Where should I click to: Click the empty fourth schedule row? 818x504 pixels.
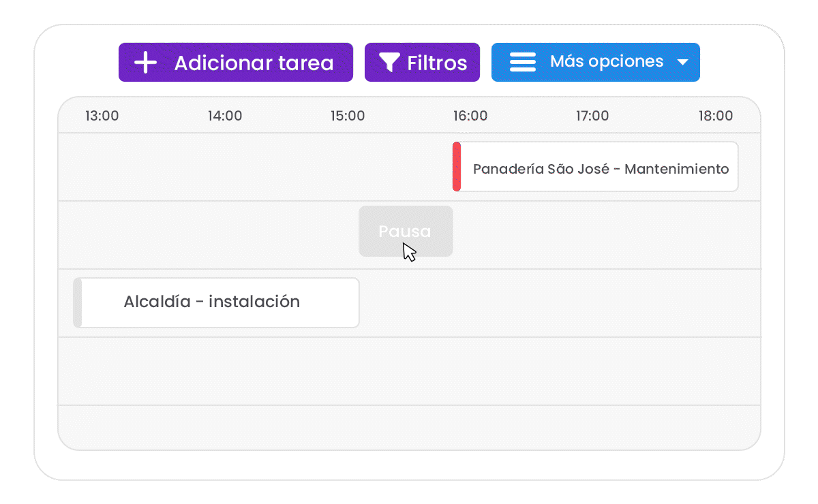click(x=409, y=371)
